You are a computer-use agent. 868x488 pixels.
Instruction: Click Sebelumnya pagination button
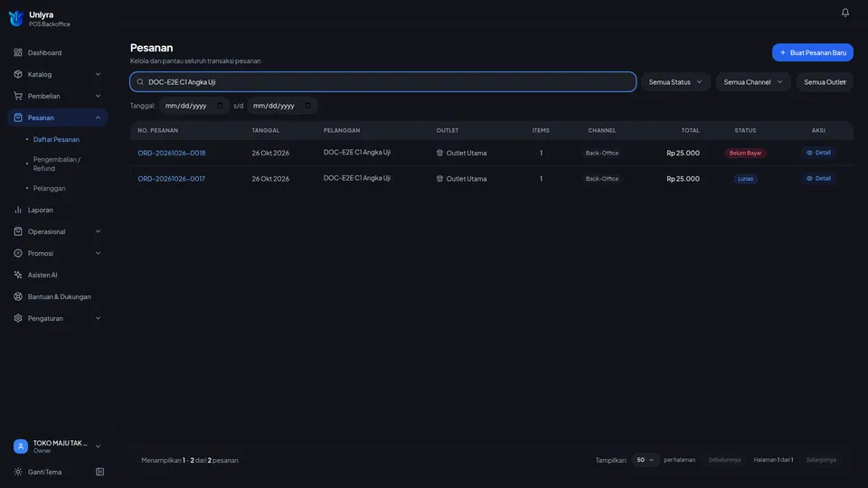[724, 460]
